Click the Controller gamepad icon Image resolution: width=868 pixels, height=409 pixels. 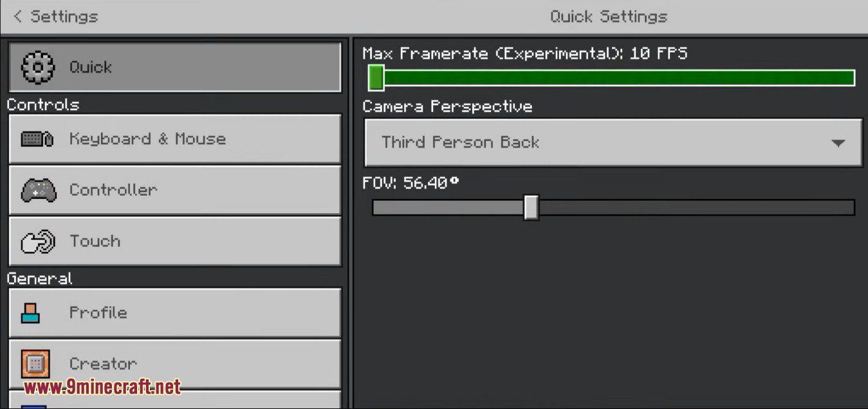point(38,190)
